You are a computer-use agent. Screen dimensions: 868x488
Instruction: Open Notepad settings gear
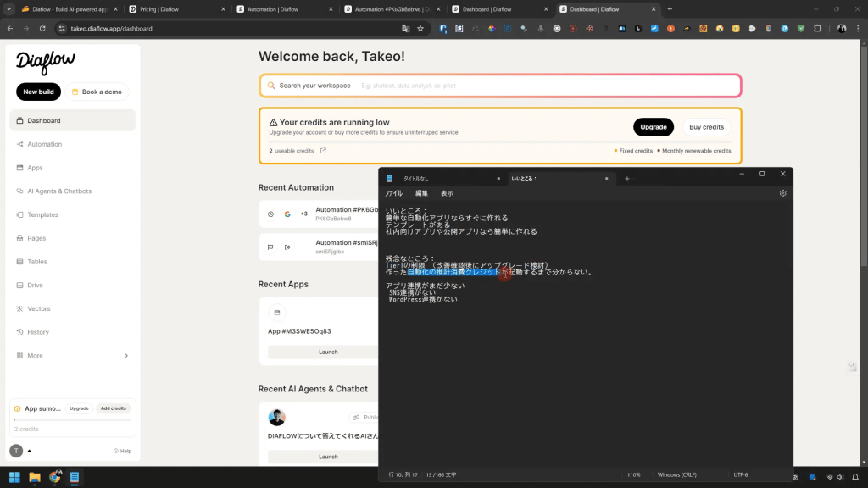[782, 193]
